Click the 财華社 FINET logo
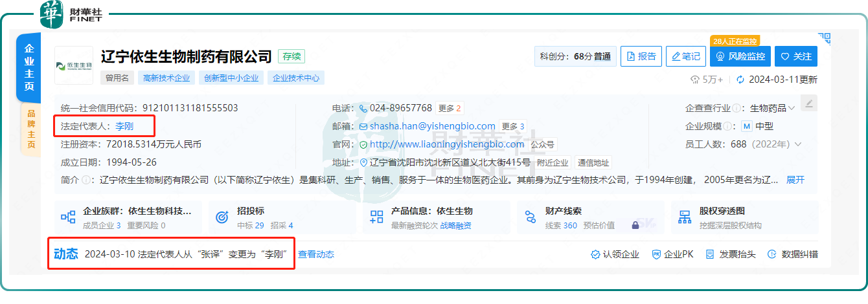Screen dimensions: 868x304 click(71, 14)
